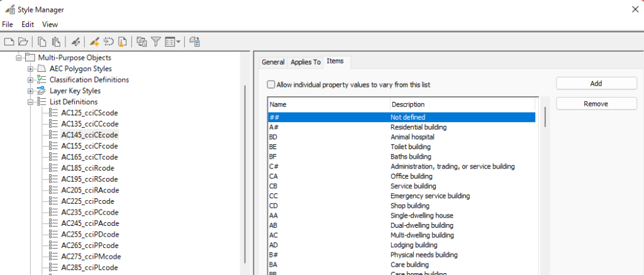Click the Classification Definitions icon
This screenshot has height=275, width=644.
(x=42, y=80)
